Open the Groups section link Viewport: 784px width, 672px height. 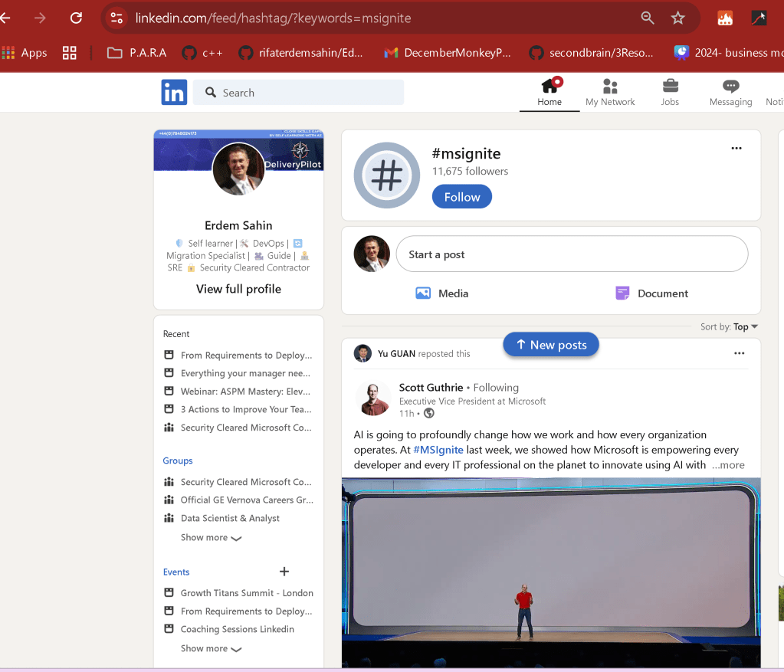coord(178,461)
